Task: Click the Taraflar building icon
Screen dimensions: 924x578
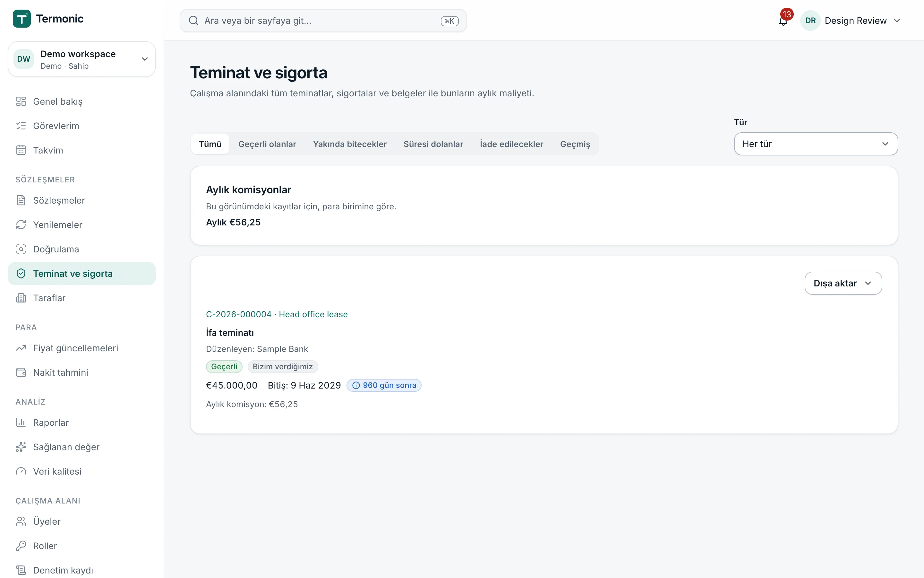Action: point(21,298)
